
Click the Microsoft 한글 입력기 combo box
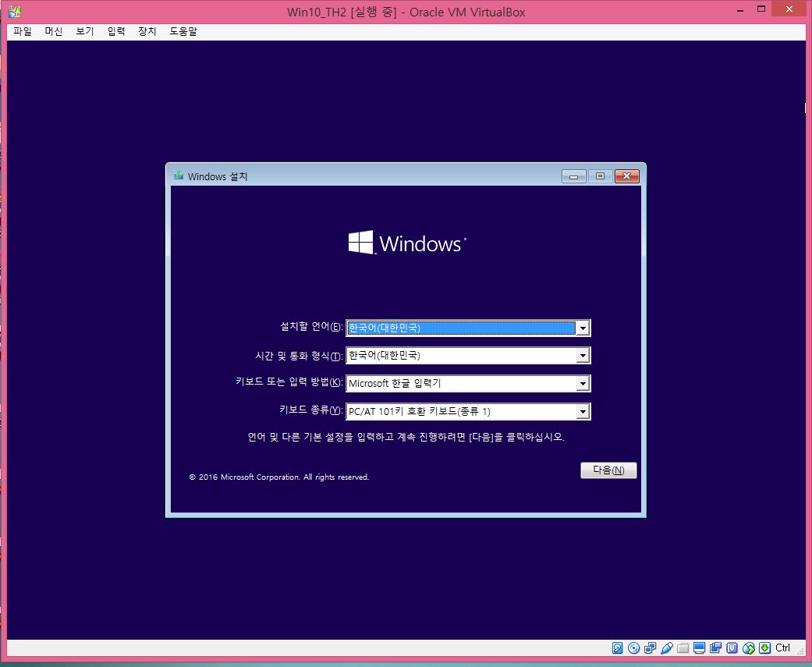tap(468, 383)
